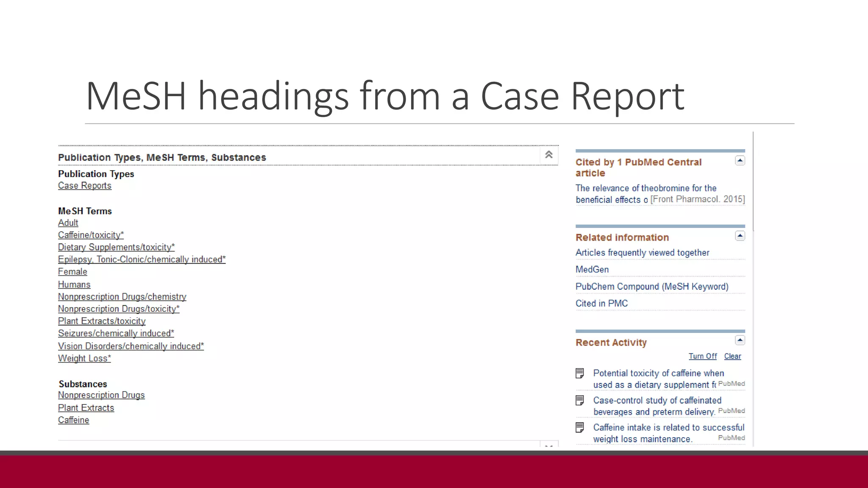
Task: Click the vertical scrollbar beside the sidebar
Action: point(753,181)
